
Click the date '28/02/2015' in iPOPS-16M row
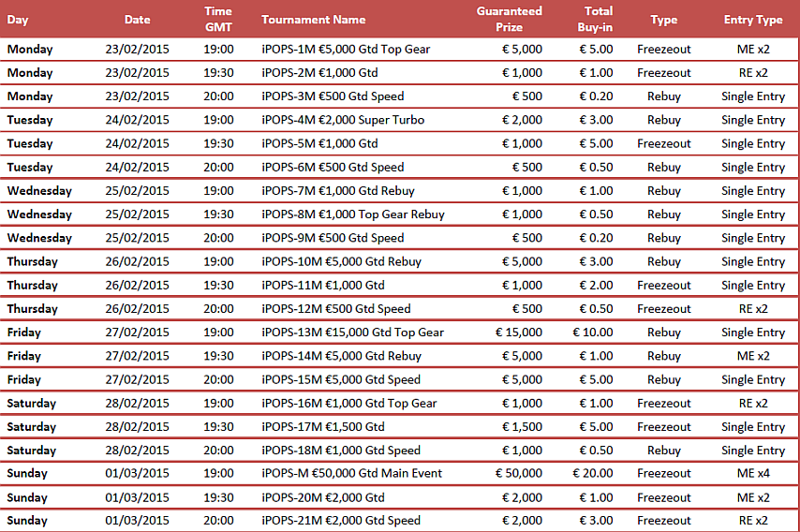(x=138, y=403)
